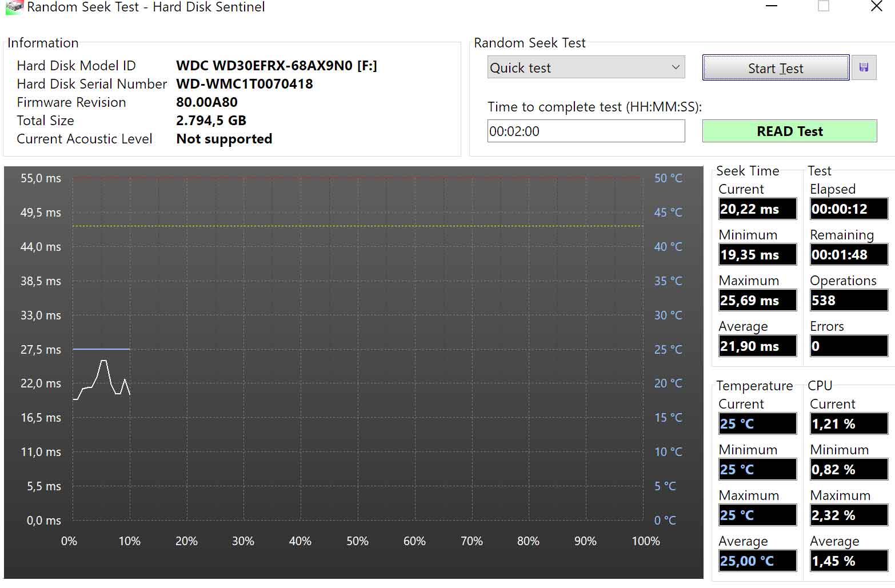Screen dimensions: 895x588
Task: Click the Minimum seek time value 19,35 ms
Action: pos(757,254)
